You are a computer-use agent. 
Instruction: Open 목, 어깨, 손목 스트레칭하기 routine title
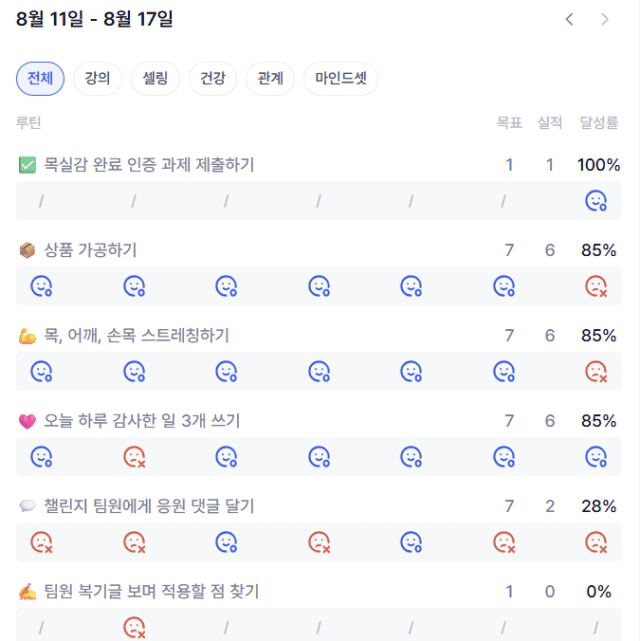(x=137, y=336)
